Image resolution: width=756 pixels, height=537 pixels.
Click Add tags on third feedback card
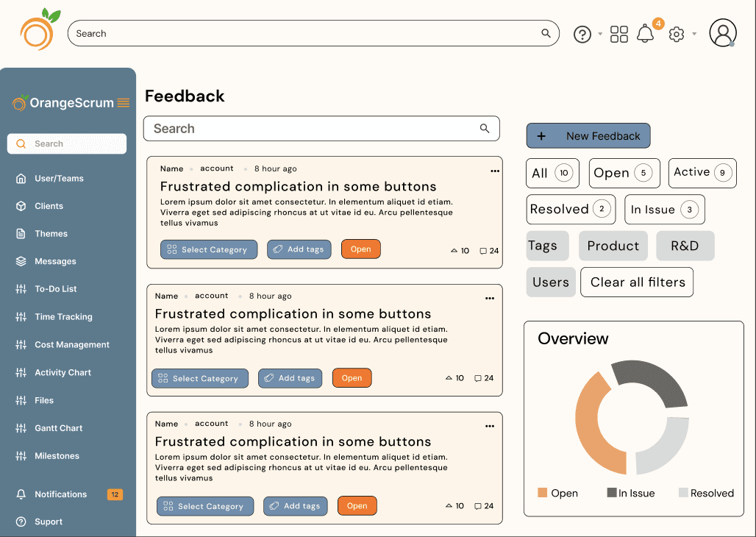pyautogui.click(x=295, y=506)
